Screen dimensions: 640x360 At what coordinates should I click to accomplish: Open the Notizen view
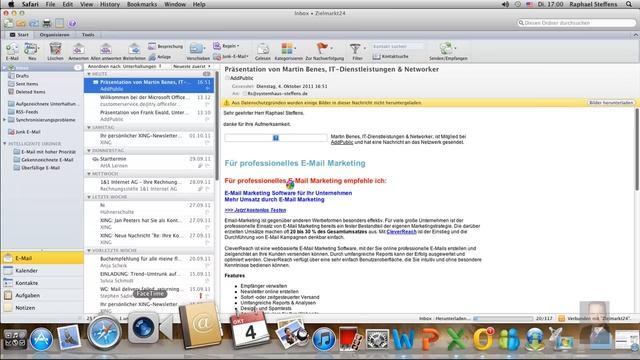pyautogui.click(x=42, y=308)
